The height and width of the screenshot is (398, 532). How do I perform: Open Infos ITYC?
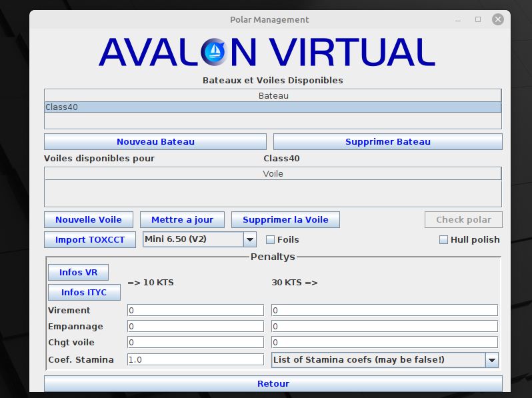84,293
